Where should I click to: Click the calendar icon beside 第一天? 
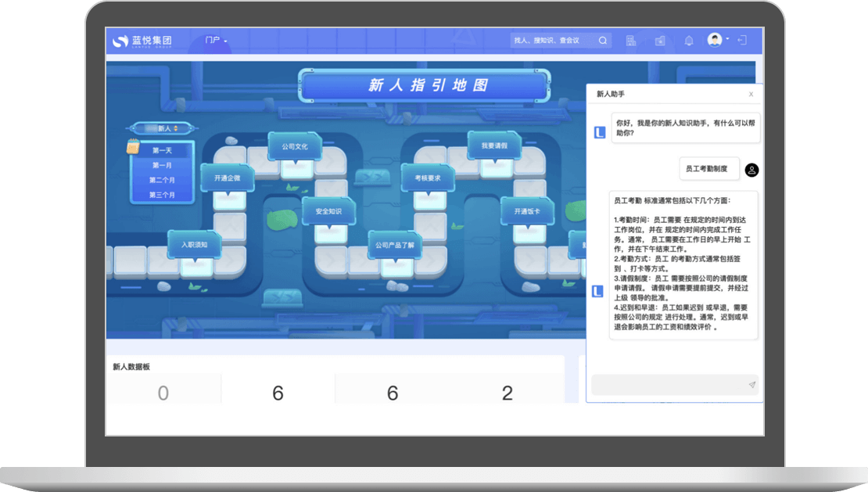[133, 145]
